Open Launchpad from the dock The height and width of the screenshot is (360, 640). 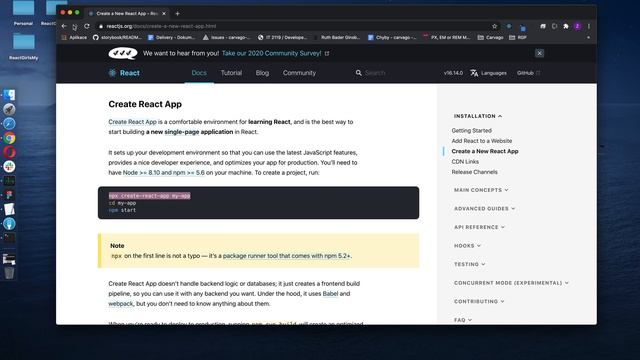click(x=9, y=109)
